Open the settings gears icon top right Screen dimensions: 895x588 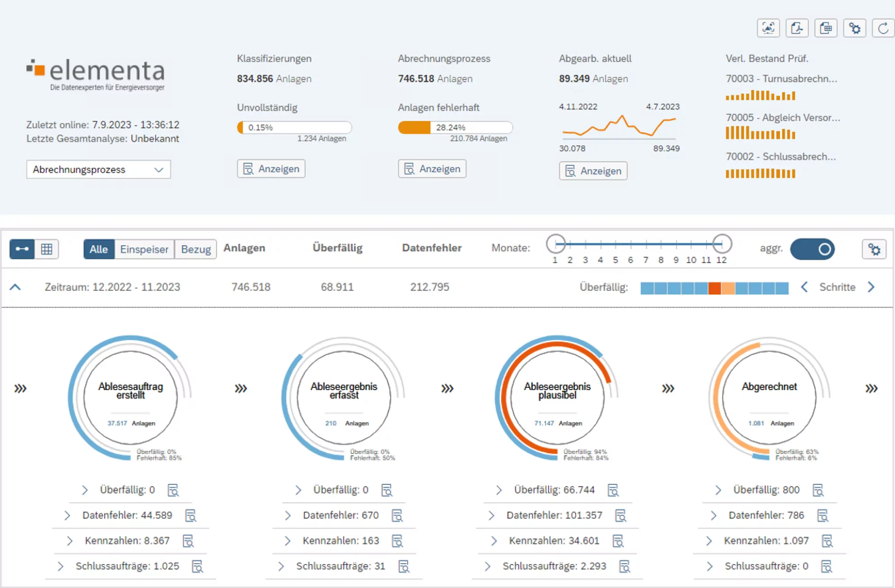pyautogui.click(x=855, y=28)
